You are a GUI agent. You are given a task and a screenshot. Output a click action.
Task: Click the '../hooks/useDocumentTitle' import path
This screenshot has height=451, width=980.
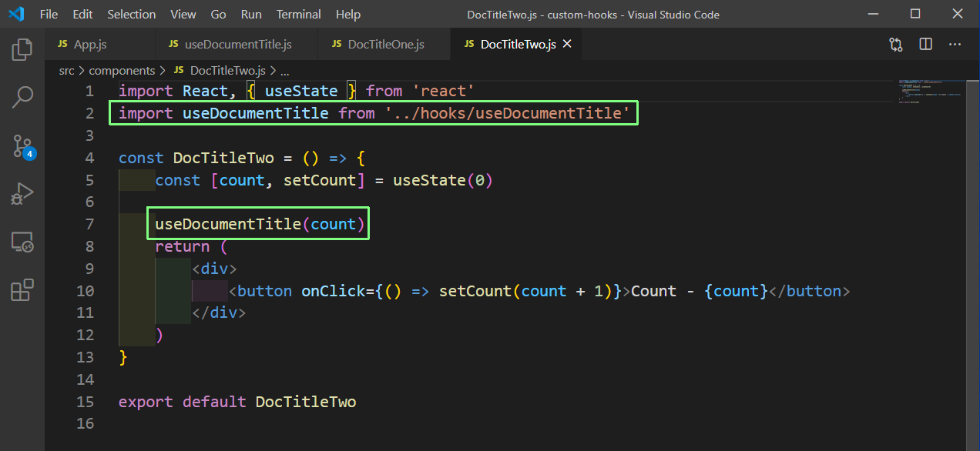tap(508, 113)
